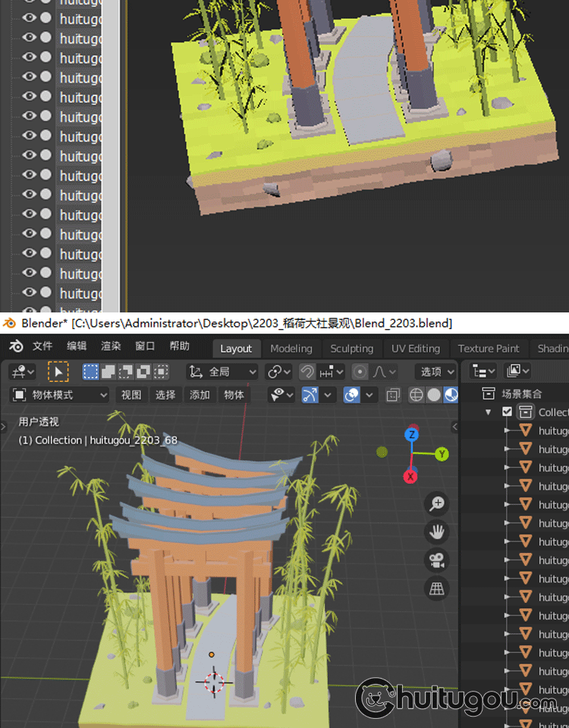The width and height of the screenshot is (569, 728).
Task: Enable proportional editing icon
Action: click(x=360, y=372)
